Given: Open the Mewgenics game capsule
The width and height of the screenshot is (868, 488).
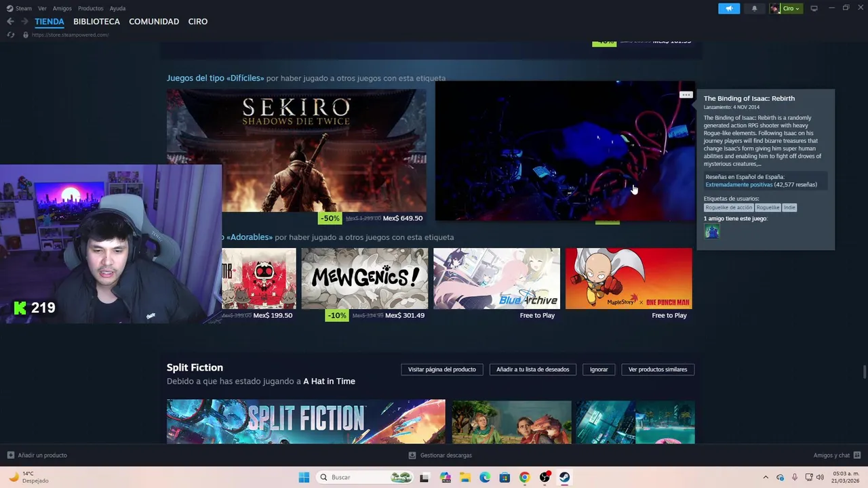Looking at the screenshot, I should (365, 279).
